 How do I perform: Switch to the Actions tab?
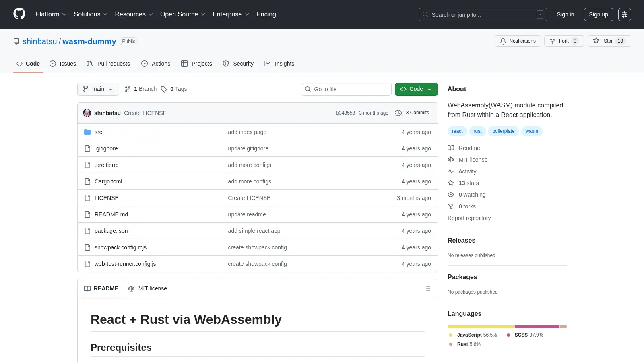coord(156,64)
